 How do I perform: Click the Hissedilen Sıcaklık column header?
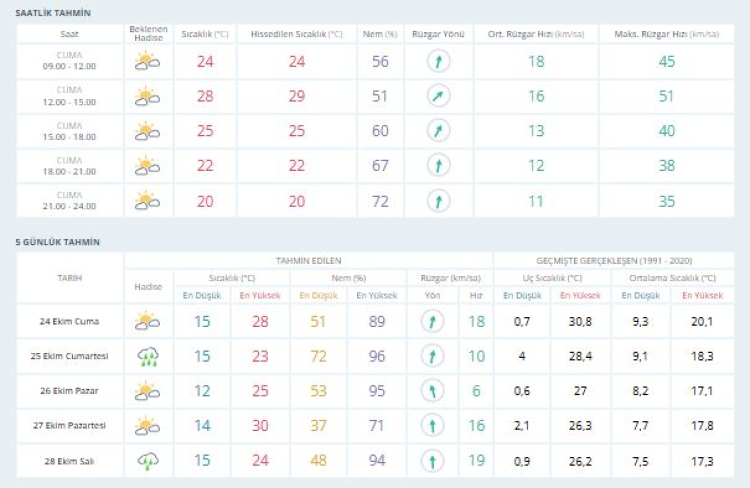pos(296,34)
